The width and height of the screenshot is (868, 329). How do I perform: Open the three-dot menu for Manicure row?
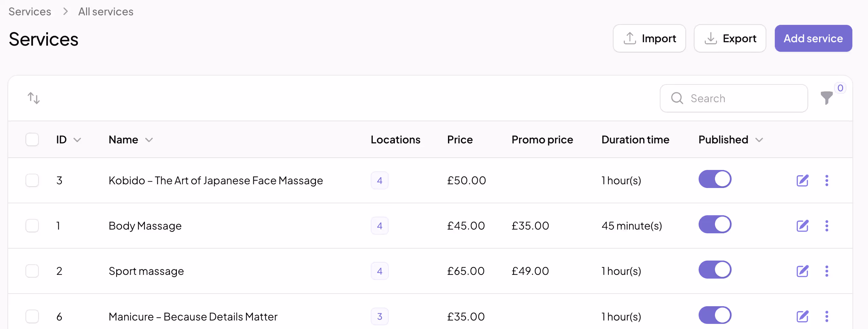[827, 316]
